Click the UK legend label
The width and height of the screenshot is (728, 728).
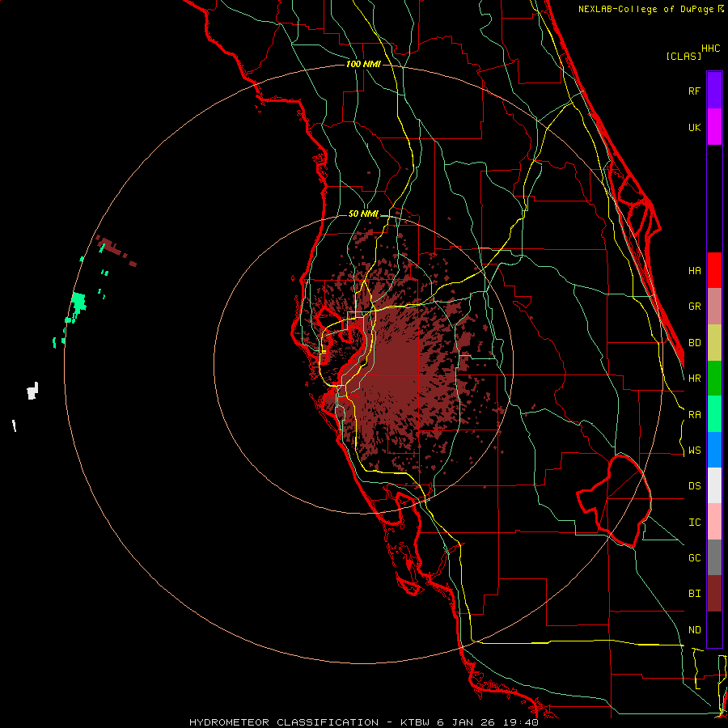coord(694,128)
